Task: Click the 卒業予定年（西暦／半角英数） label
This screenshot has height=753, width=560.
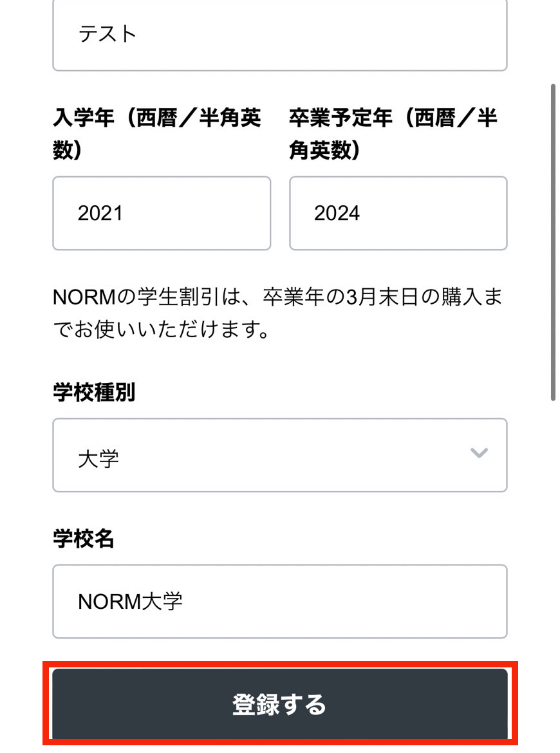Action: tap(393, 134)
